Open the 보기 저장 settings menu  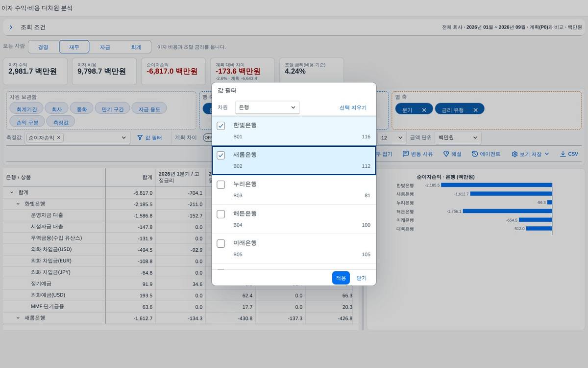pos(531,154)
